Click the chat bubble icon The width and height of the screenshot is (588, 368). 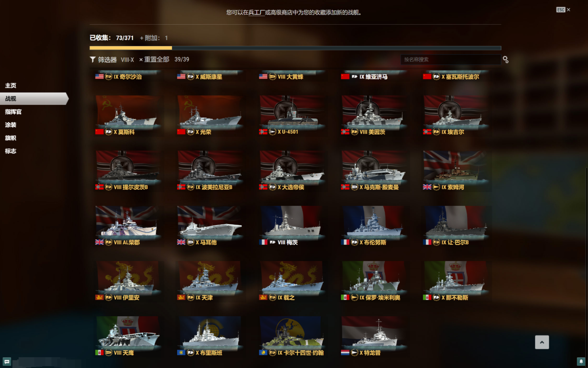pyautogui.click(x=7, y=361)
